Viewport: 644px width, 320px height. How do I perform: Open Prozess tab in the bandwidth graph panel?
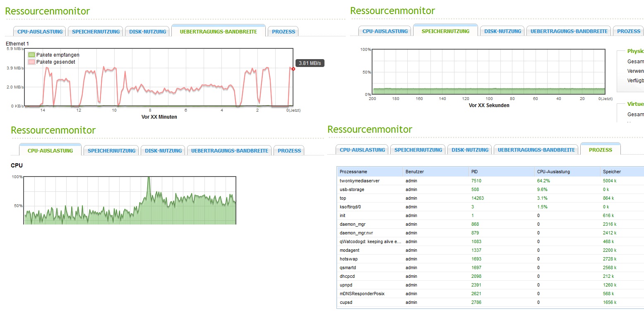pos(284,31)
